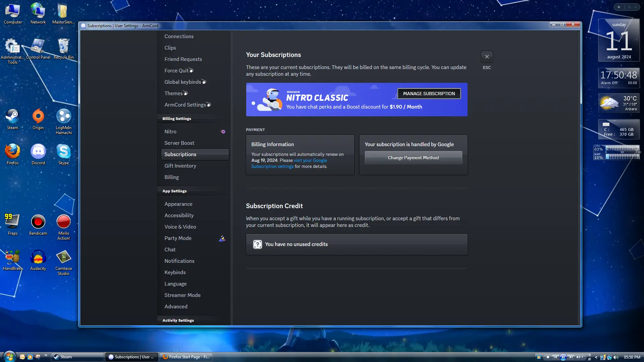Select the Firefox desktop icon
The height and width of the screenshot is (362, 644).
tap(12, 155)
